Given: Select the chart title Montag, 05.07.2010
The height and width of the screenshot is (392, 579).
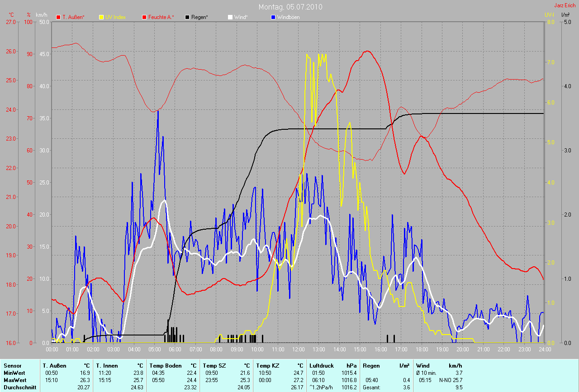Looking at the screenshot, I should [290, 7].
